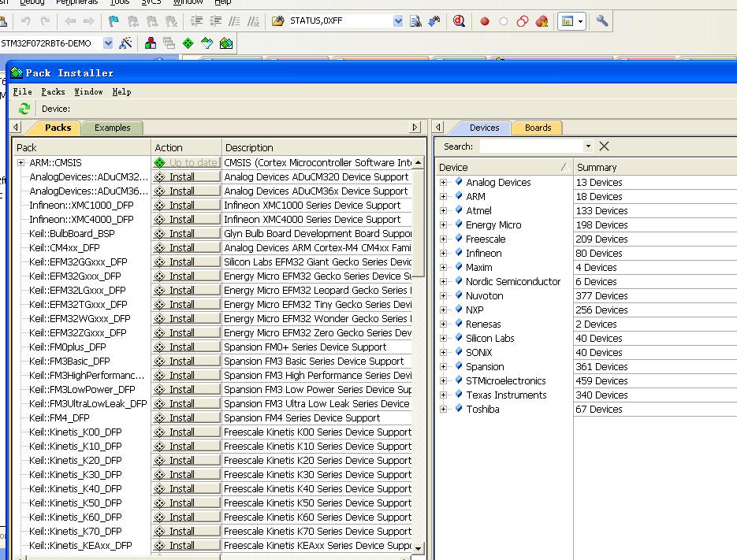Switch to the Boards tab
This screenshot has width=737, height=560.
[538, 128]
